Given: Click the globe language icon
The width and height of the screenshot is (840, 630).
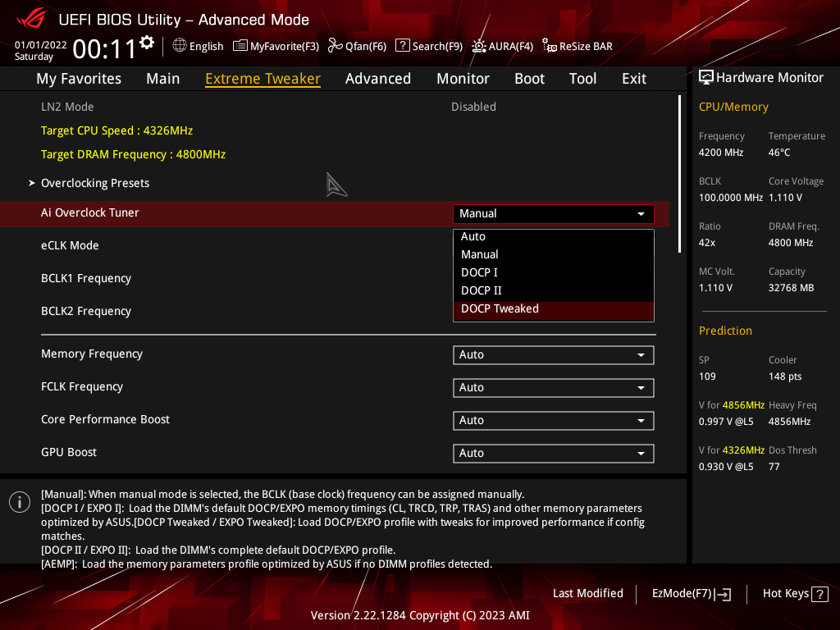Looking at the screenshot, I should (180, 46).
